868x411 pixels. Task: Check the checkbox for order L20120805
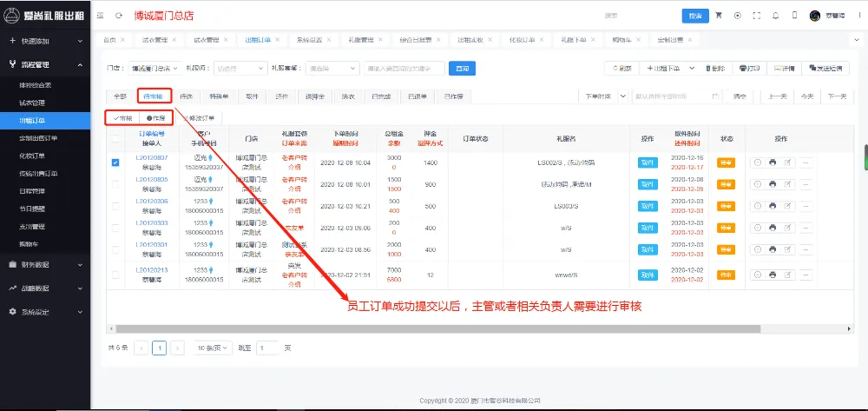pos(115,184)
